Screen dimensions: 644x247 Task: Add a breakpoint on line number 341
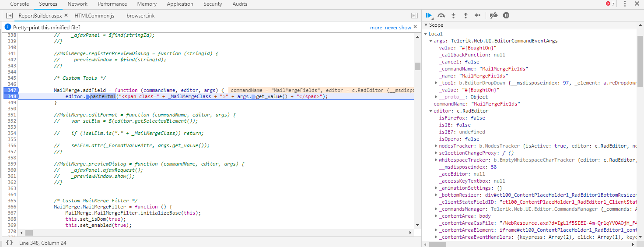pyautogui.click(x=12, y=53)
